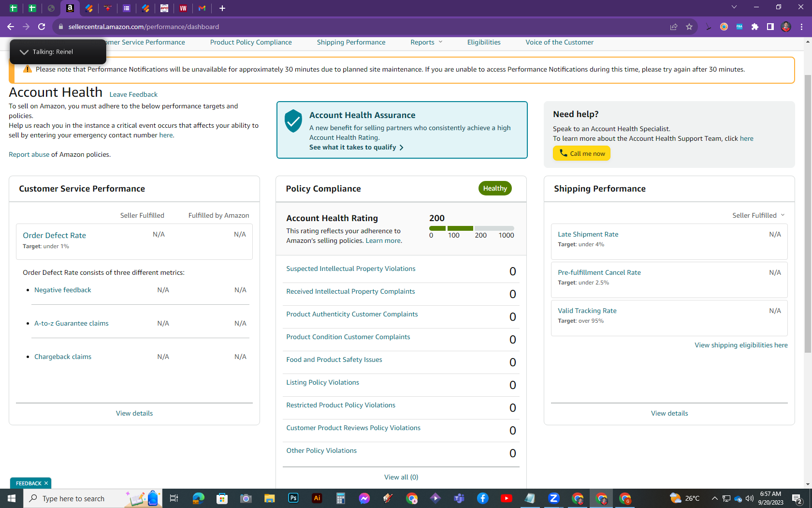Open Late Shipment Rate metric

coord(588,234)
